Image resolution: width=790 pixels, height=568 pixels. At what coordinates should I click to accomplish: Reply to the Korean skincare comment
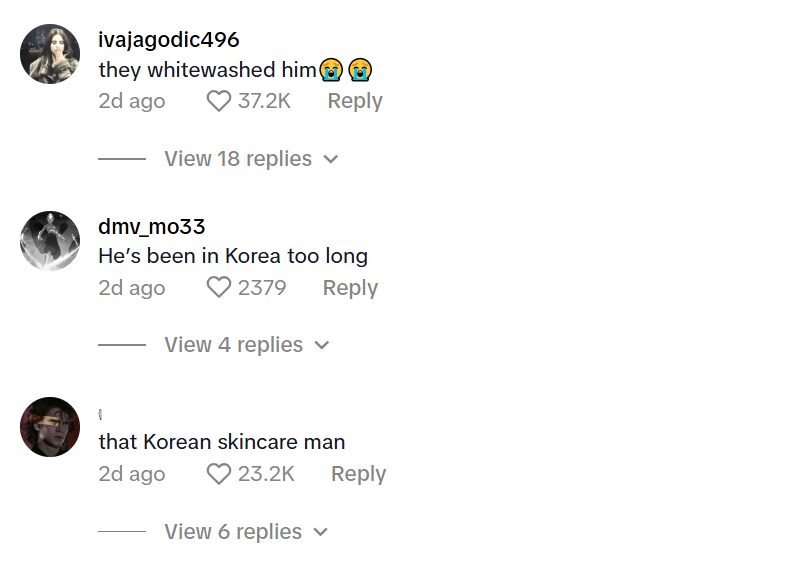[358, 474]
